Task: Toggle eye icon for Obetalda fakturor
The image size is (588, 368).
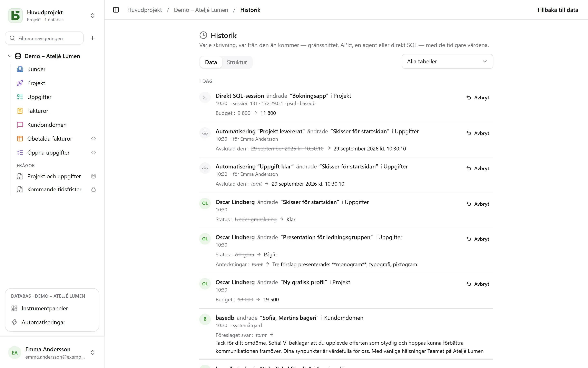Action: pyautogui.click(x=93, y=138)
